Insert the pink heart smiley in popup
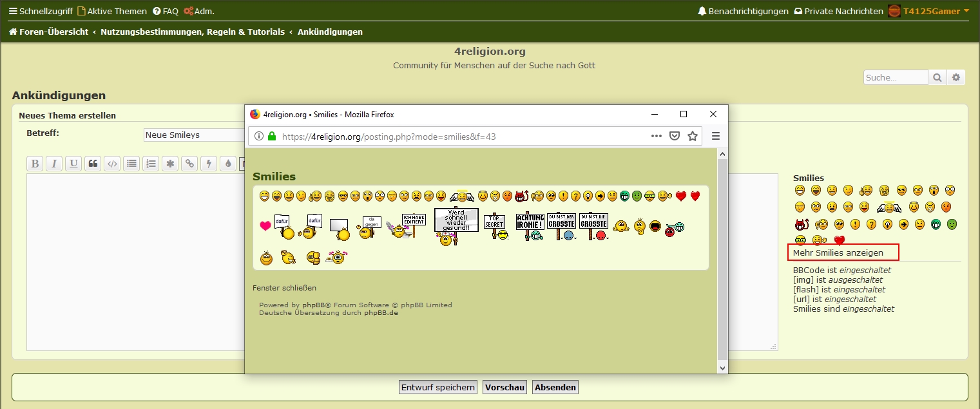Image resolution: width=980 pixels, height=409 pixels. click(265, 226)
